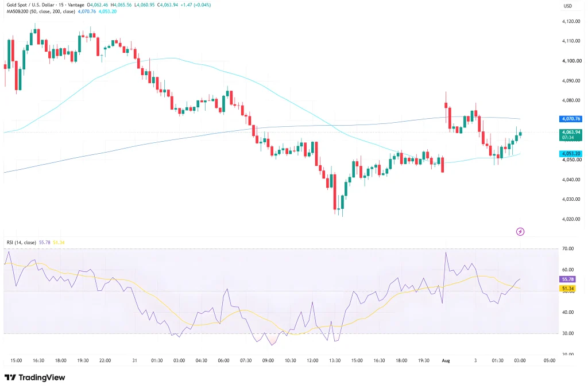Click the yellow 51.34 RSI value tag

[568, 289]
